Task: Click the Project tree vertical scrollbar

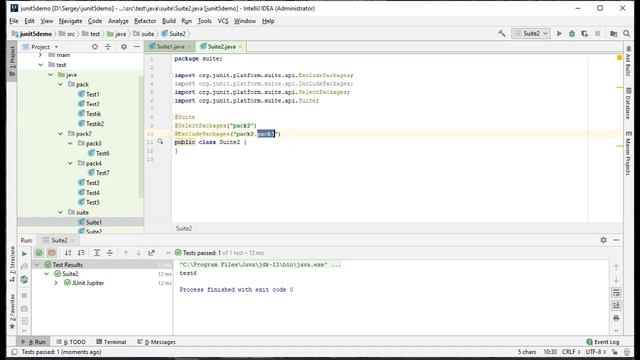Action: tap(141, 137)
